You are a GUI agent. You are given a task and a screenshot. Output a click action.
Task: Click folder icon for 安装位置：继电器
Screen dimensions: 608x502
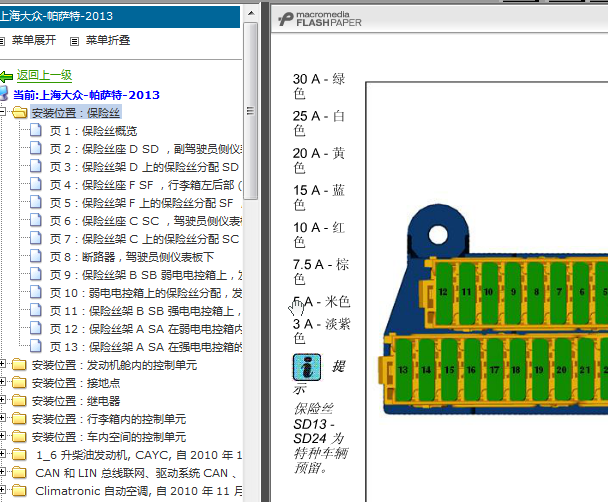tap(19, 401)
